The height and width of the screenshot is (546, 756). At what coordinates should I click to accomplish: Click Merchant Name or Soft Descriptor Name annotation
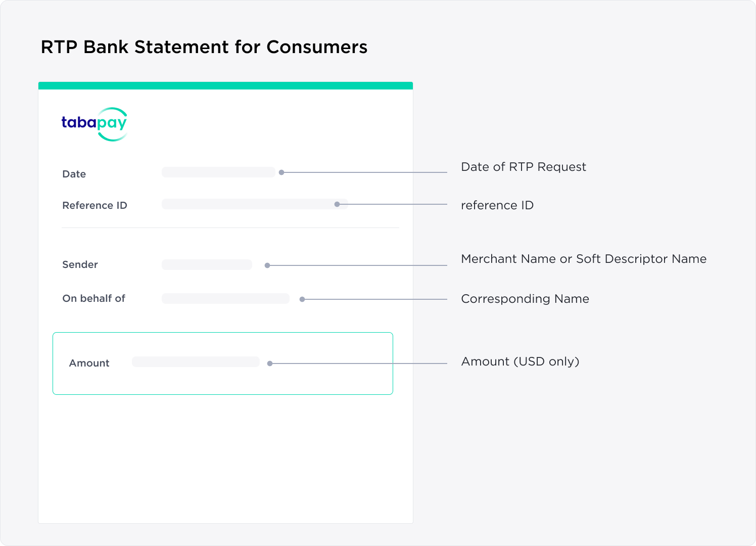[584, 259]
